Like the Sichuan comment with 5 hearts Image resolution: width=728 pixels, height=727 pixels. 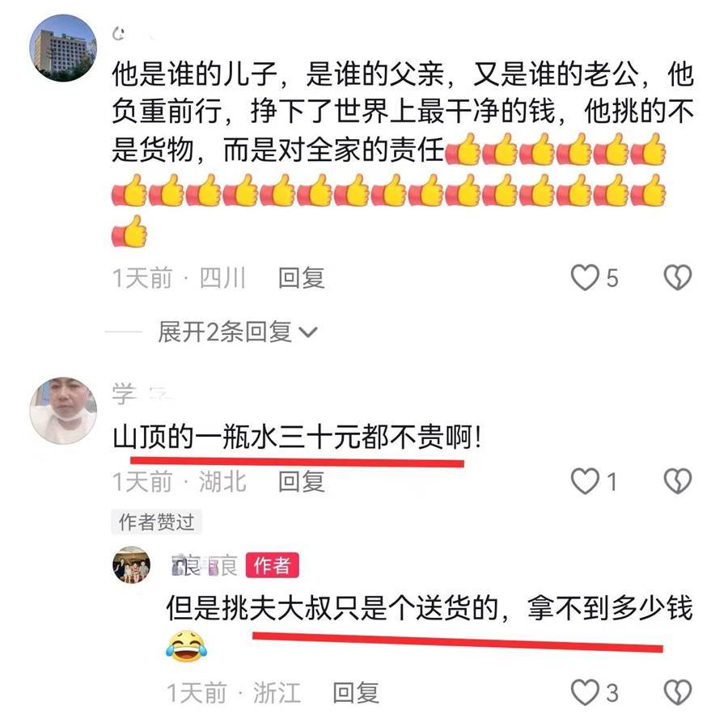[585, 277]
